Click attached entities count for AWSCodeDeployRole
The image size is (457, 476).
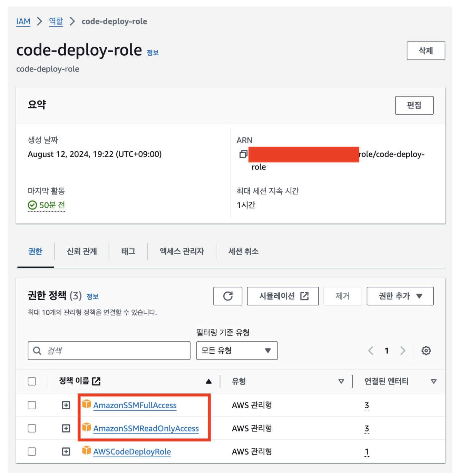(x=367, y=452)
